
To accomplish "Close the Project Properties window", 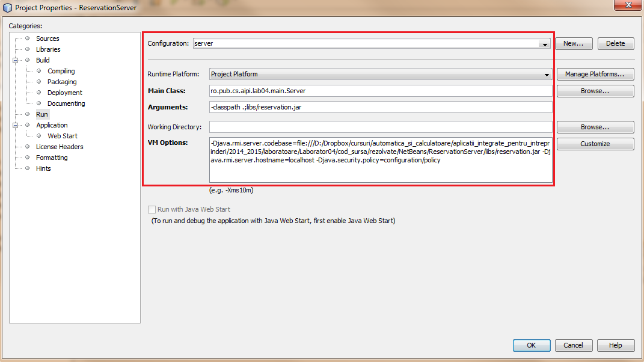I will [628, 5].
